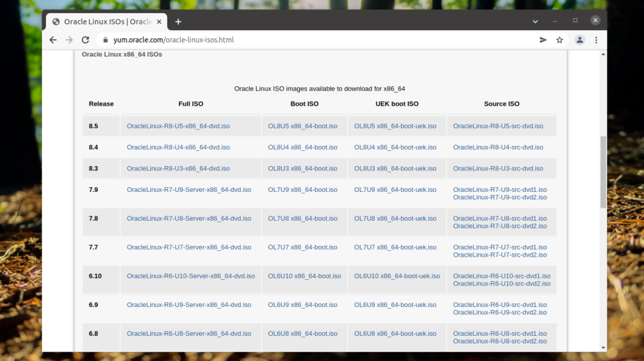644x361 pixels.
Task: Close the Oracle Linux ISOs tab
Action: pos(159,22)
